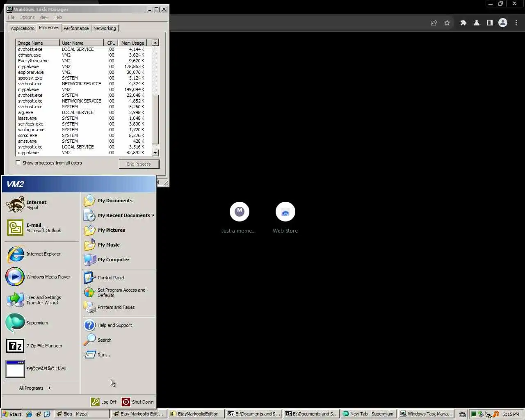Open My Documents folder

click(x=119, y=201)
